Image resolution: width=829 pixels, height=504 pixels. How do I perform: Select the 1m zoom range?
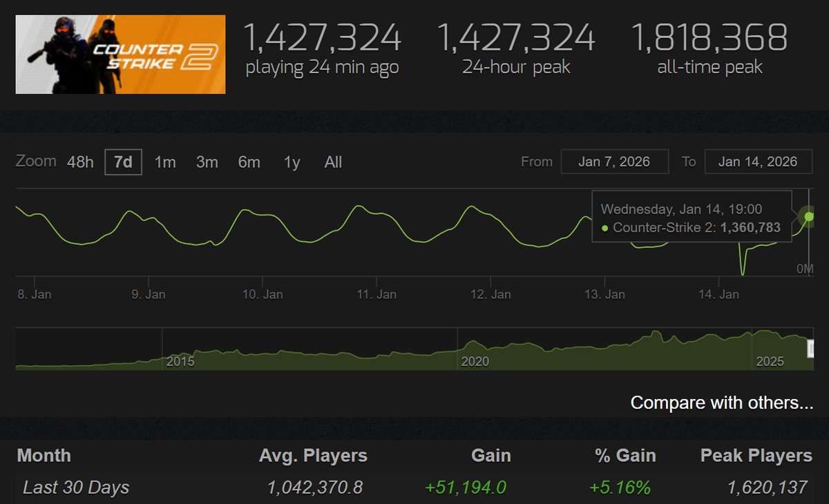point(165,162)
